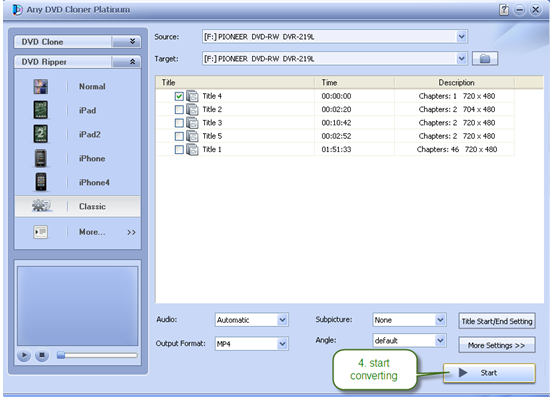Viewport: 550px width, 397px height.
Task: Open the Output Format dropdown
Action: [282, 344]
